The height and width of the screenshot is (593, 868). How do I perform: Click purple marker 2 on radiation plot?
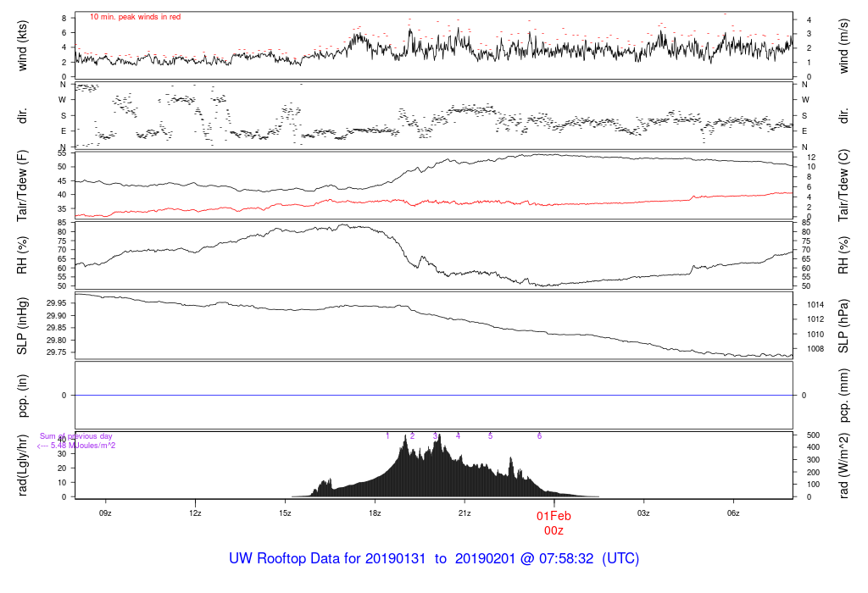tap(413, 436)
